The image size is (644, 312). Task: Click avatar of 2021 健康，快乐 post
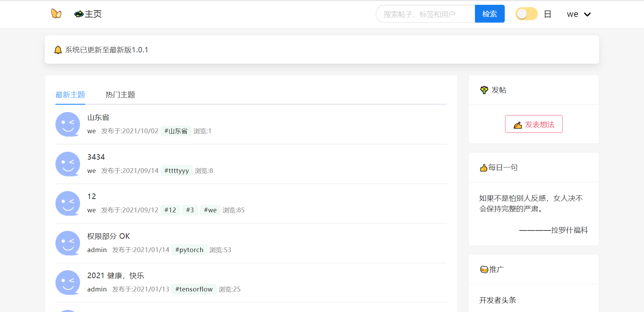click(68, 283)
